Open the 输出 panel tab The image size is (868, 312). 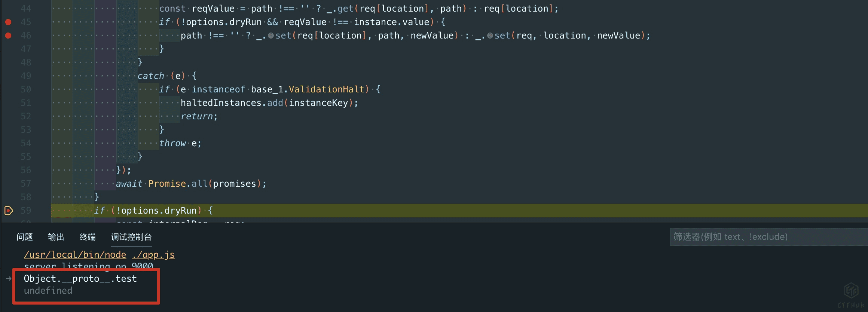coord(56,237)
